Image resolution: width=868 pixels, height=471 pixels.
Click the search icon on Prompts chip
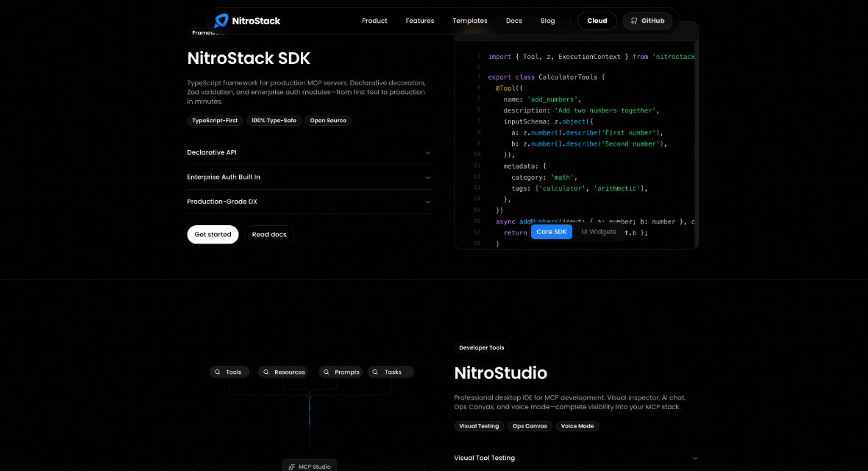(x=327, y=372)
